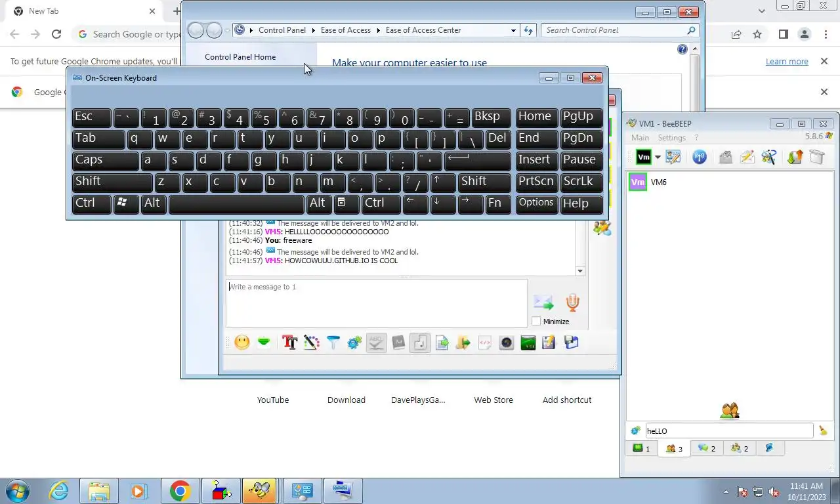Toggle the Minimize checkbox in chat window

536,321
